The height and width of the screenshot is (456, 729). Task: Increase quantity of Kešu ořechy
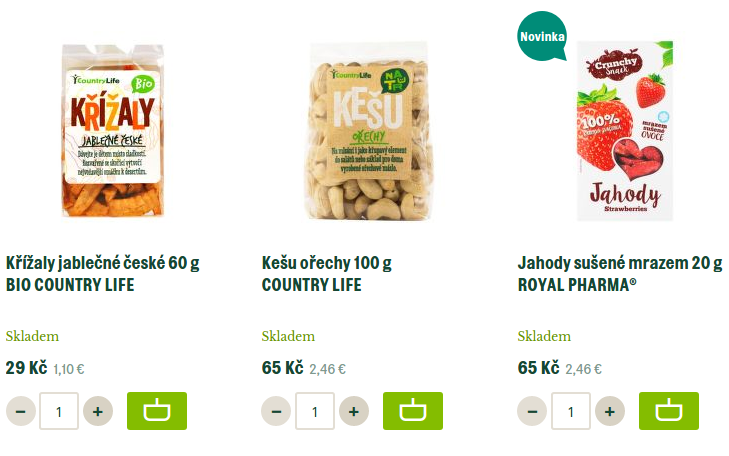pyautogui.click(x=354, y=411)
